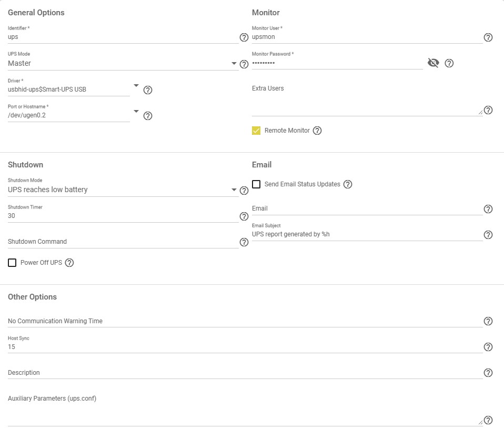View help for Email Subject field
The image size is (504, 428).
pyautogui.click(x=488, y=235)
